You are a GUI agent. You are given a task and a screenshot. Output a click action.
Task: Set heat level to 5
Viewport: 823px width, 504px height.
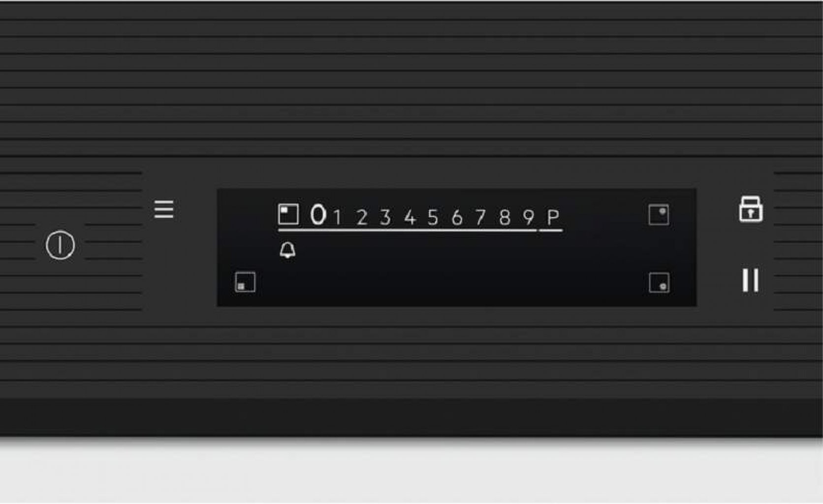coord(433,217)
